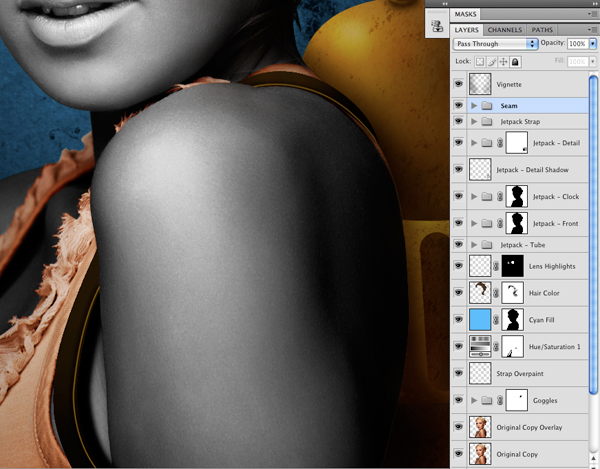Screen dimensions: 600x469
Task: Expand the Jetpack – Tube group
Action: [x=474, y=245]
